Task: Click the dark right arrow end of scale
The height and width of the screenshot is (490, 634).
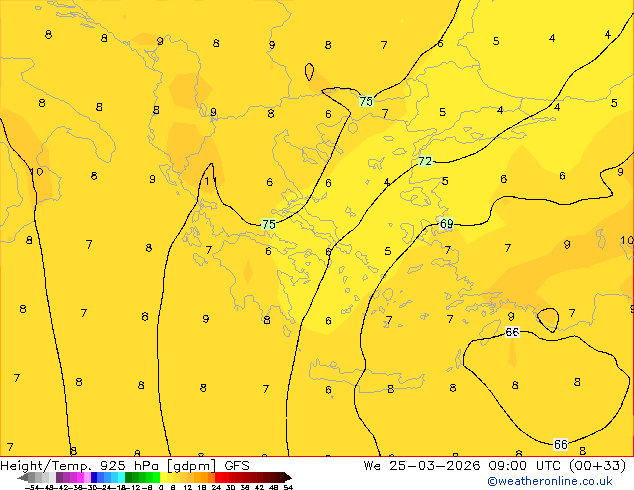Action: pyautogui.click(x=288, y=477)
